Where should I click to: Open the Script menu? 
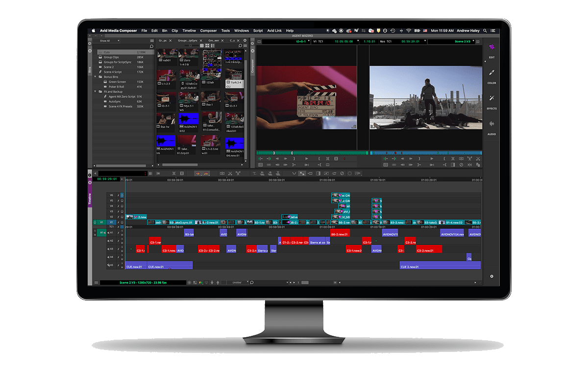click(258, 30)
